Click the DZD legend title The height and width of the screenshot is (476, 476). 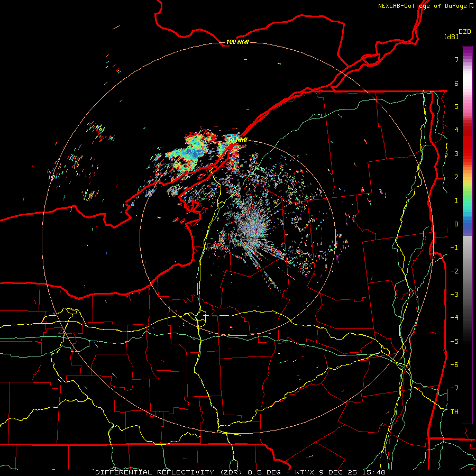click(465, 32)
